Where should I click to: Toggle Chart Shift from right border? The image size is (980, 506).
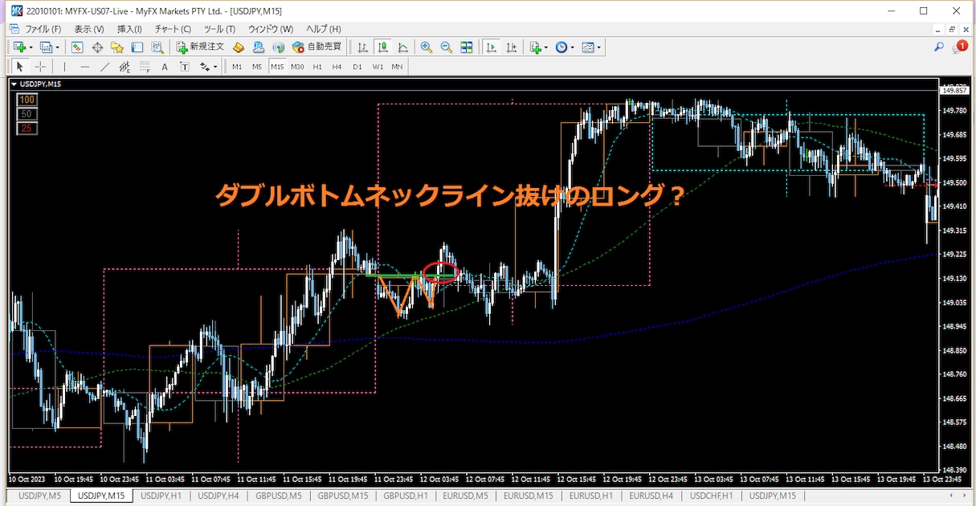tap(511, 47)
